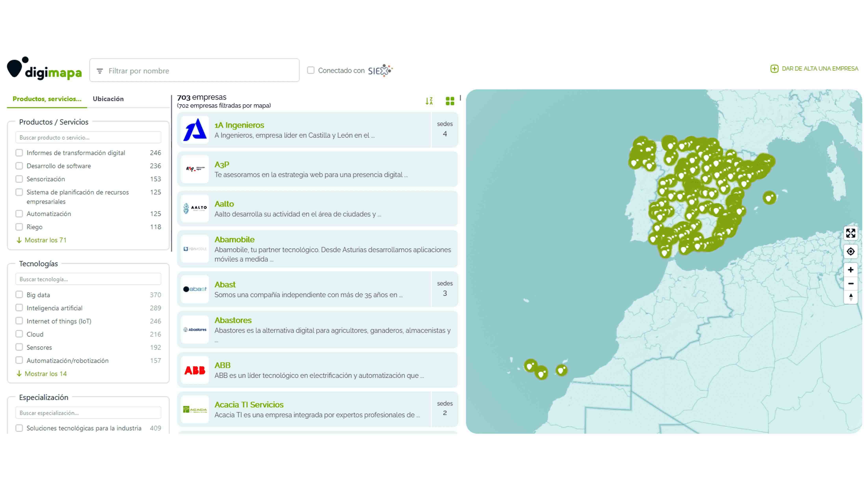Focus Buscar especialización field
This screenshot has width=868, height=489.
(88, 413)
